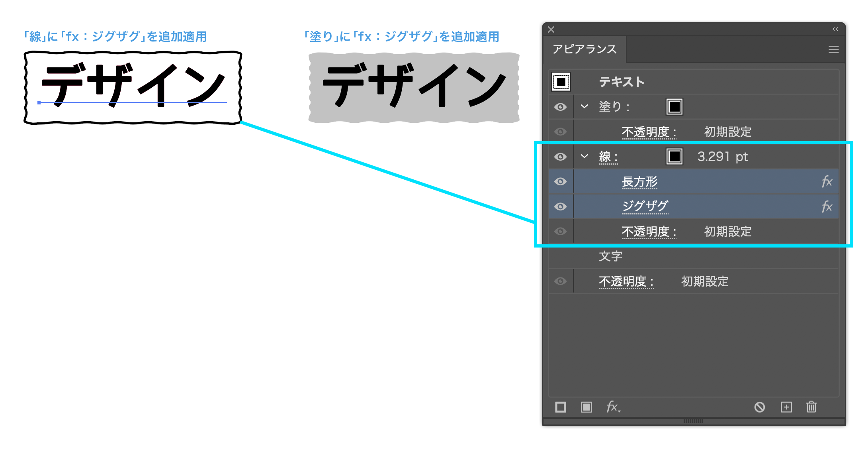Click the テキスト title label
868x452 pixels.
pos(622,82)
